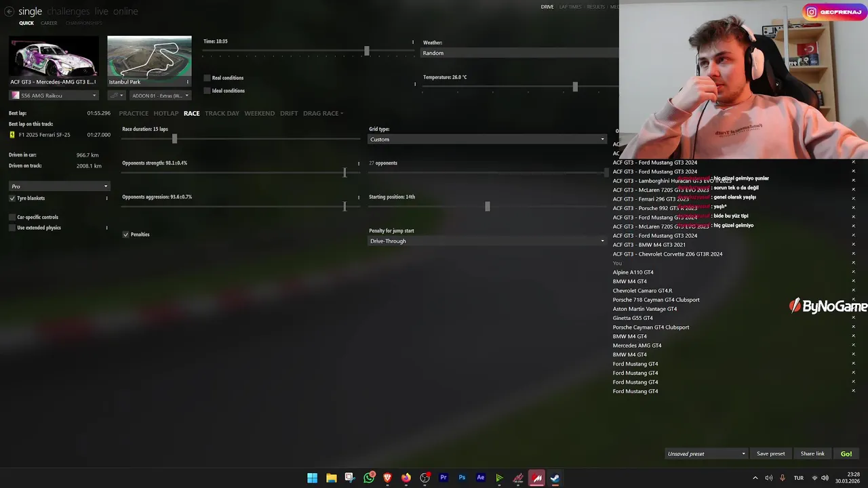
Task: Select the PRACTICE mode tab
Action: pyautogui.click(x=134, y=113)
